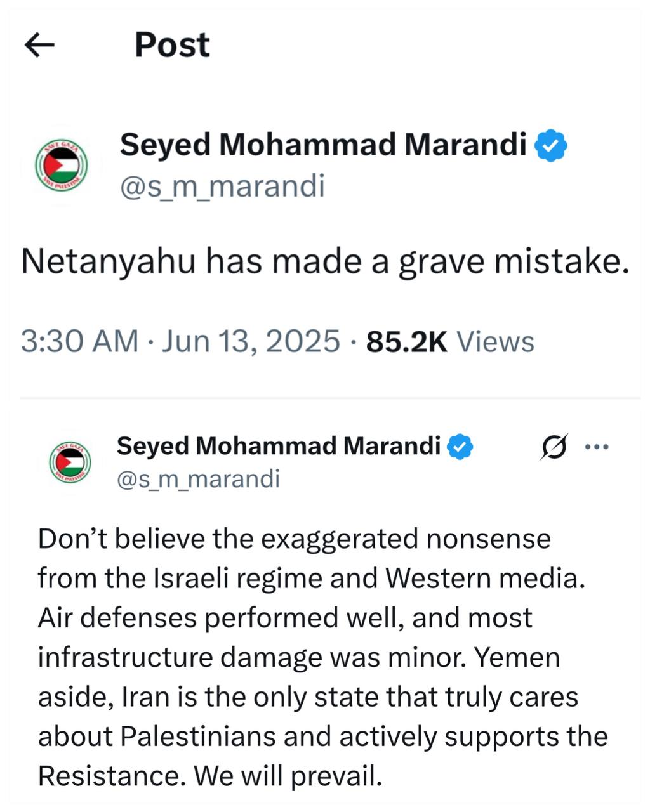Click the "We will prevail." sentence

coord(288,775)
